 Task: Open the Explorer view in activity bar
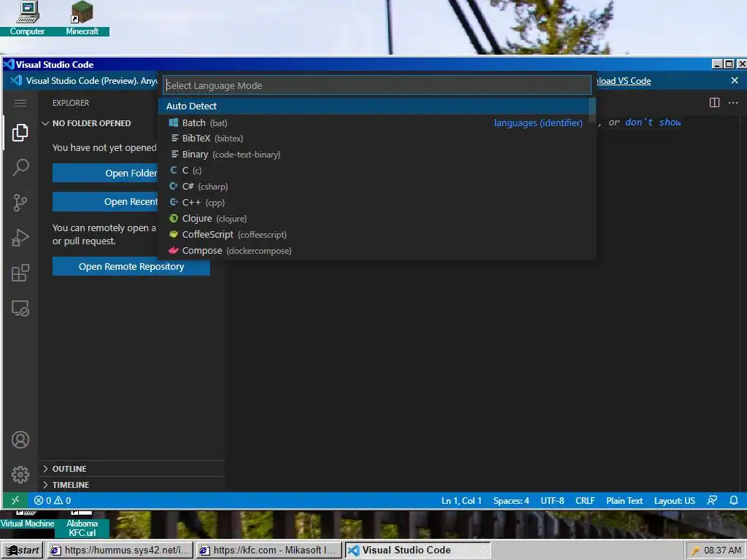(20, 133)
